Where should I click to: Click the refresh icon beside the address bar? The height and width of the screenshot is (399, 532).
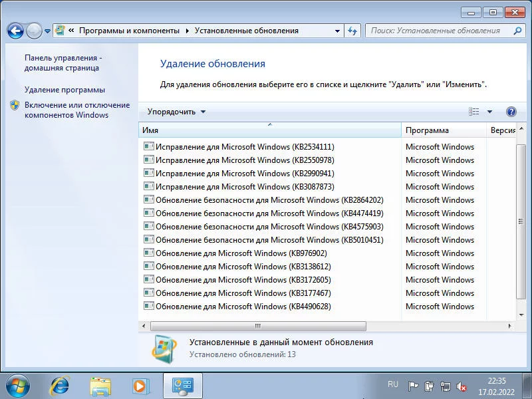click(352, 31)
